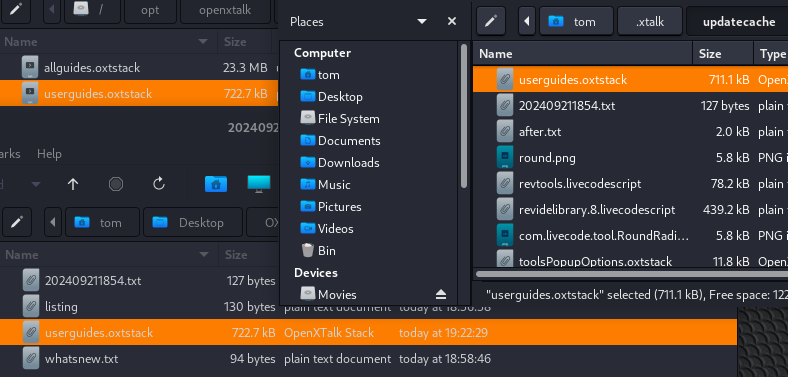Select the listing file icon
The height and width of the screenshot is (377, 788).
tap(31, 307)
